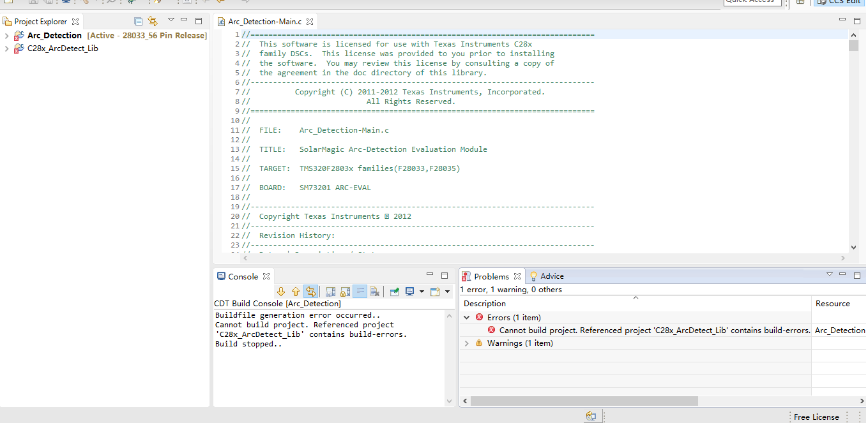Expand the Arc_Detection project

point(6,36)
